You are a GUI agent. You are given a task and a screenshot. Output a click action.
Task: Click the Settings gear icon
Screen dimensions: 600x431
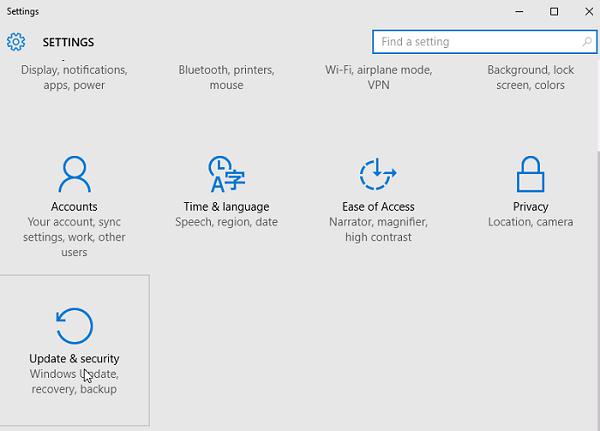click(x=16, y=42)
